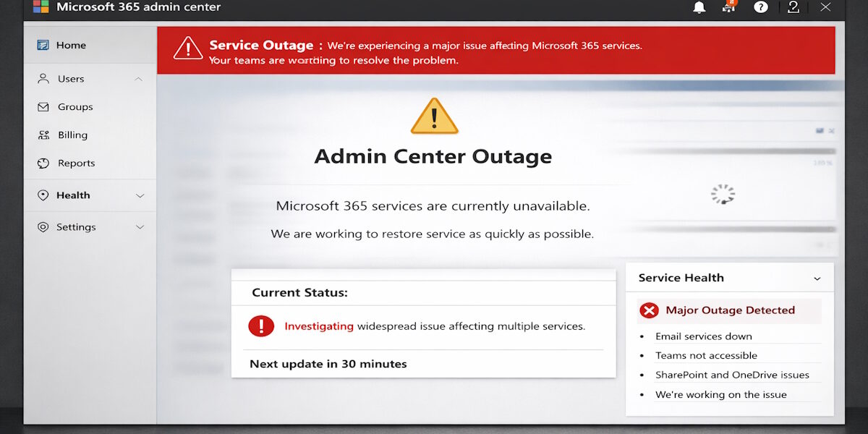Click the warning triangle in red banner

tap(188, 48)
